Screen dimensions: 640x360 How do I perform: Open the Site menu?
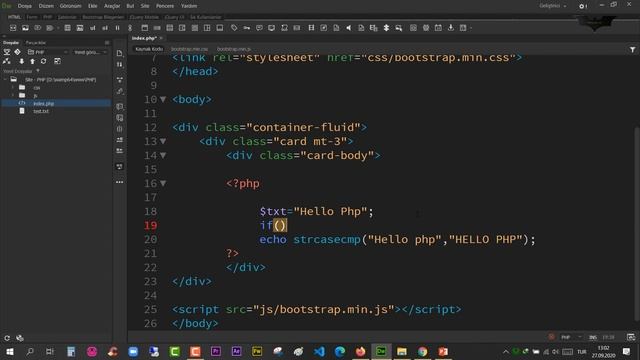pos(145,6)
